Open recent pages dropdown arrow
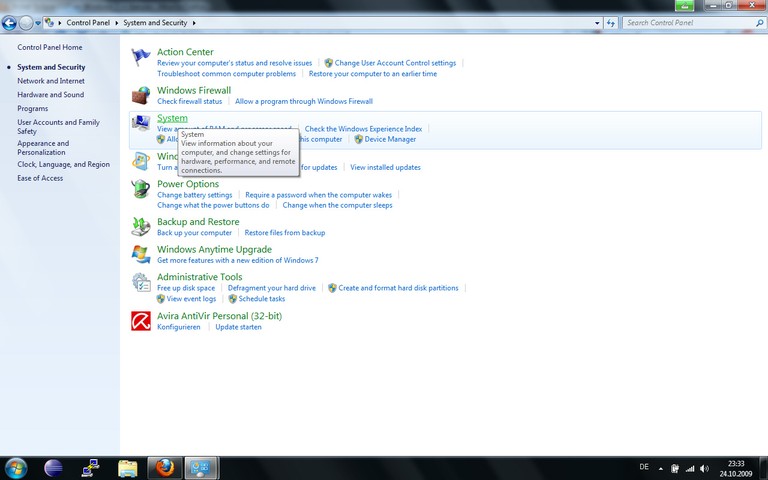The image size is (768, 480). coord(38,23)
